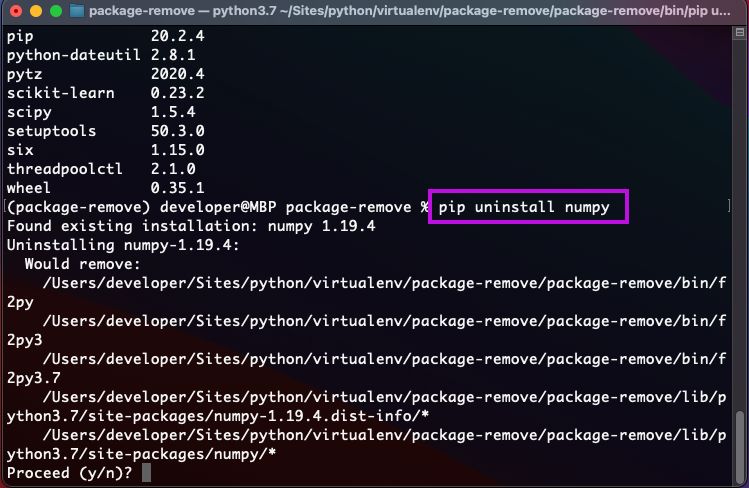The image size is (749, 488).
Task: Click the cursor after 'Proceed (y/n)?'
Action: 146,473
